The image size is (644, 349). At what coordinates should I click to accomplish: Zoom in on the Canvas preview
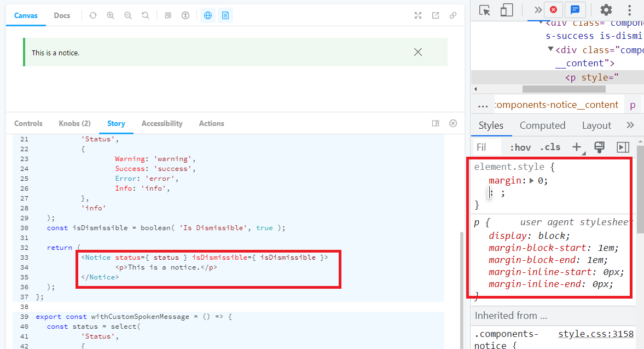[x=111, y=15]
